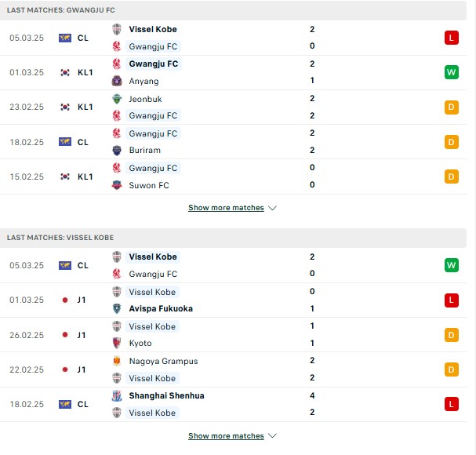Click the Buriram team crest icon

117,150
